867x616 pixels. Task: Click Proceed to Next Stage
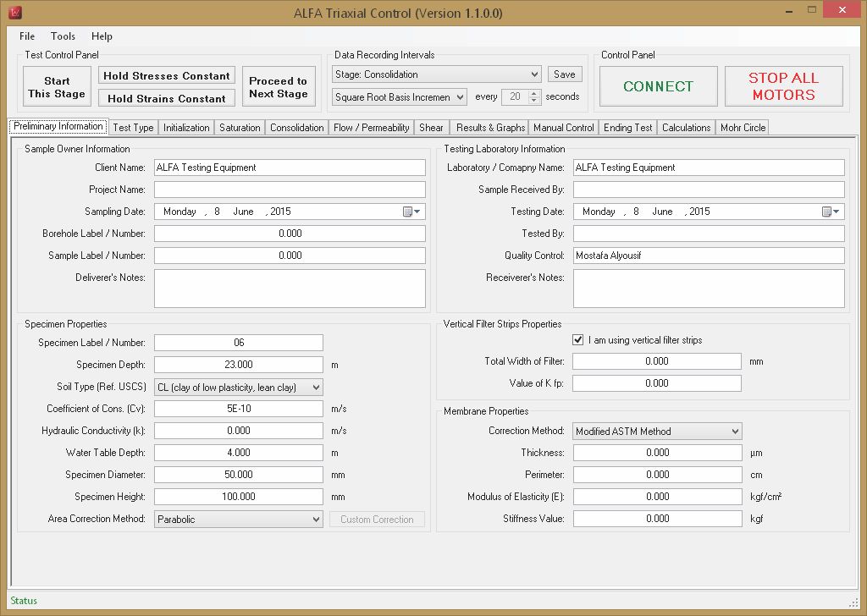click(x=278, y=87)
